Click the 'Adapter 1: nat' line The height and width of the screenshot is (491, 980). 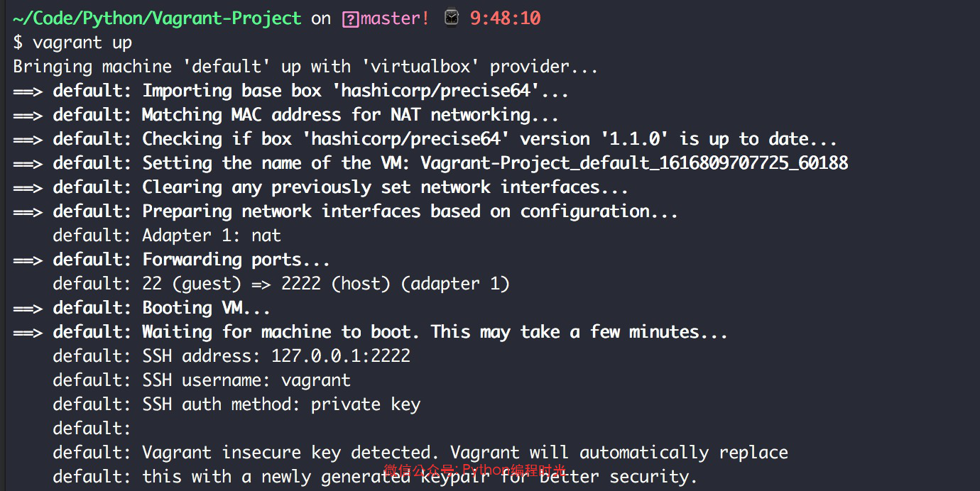[211, 236]
